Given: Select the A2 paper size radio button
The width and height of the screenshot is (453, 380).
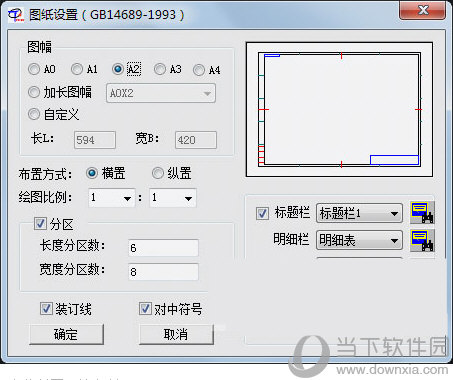Looking at the screenshot, I should point(118,69).
